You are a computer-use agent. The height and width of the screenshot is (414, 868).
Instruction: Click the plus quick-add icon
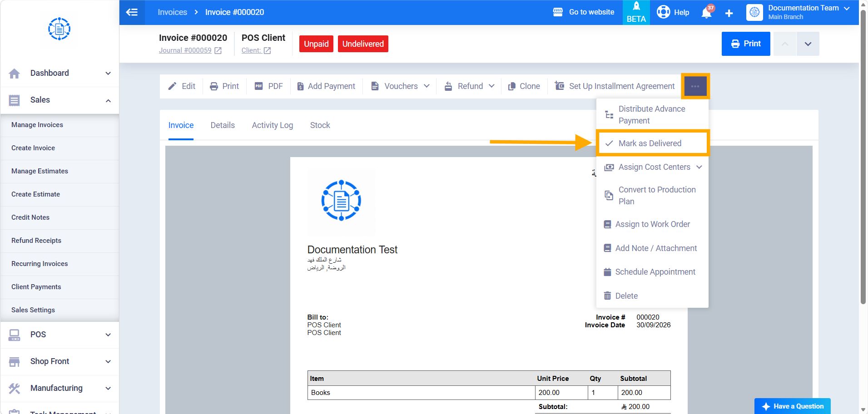point(729,13)
